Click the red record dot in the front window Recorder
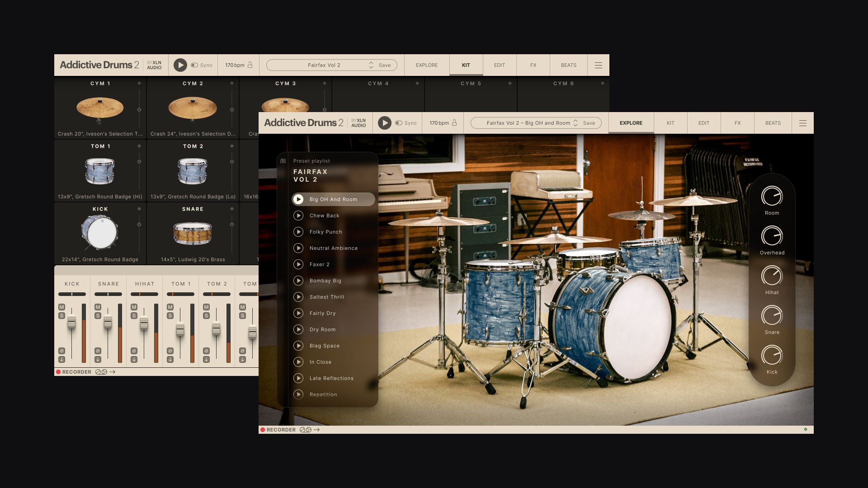868x488 pixels. coord(263,430)
